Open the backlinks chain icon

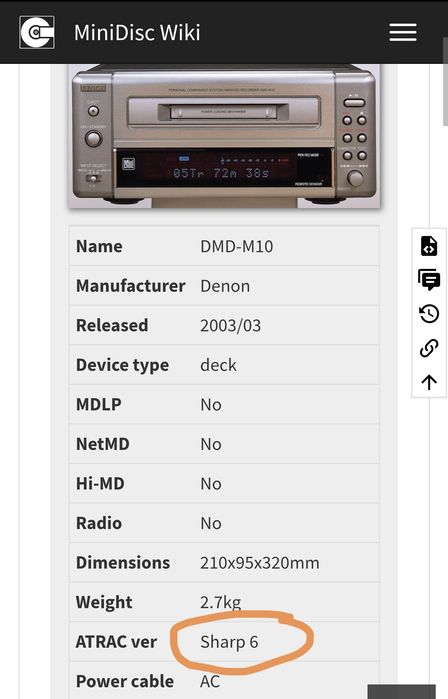429,348
